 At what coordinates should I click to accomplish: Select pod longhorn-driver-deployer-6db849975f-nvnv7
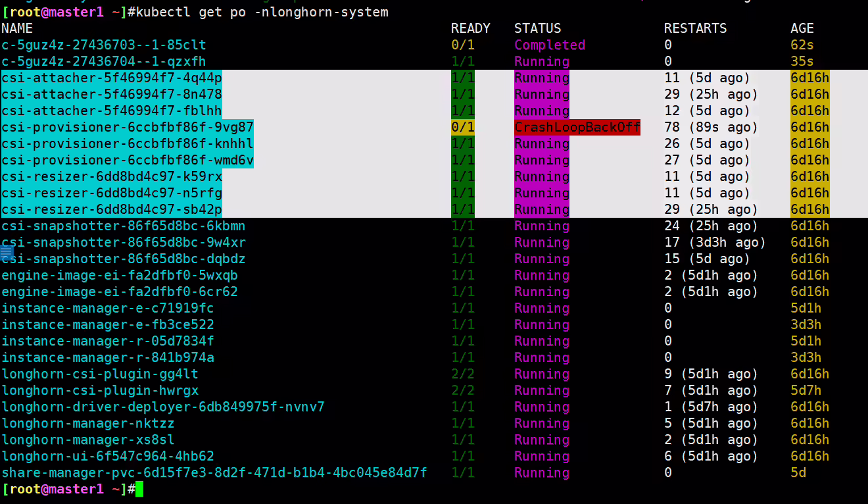click(163, 407)
